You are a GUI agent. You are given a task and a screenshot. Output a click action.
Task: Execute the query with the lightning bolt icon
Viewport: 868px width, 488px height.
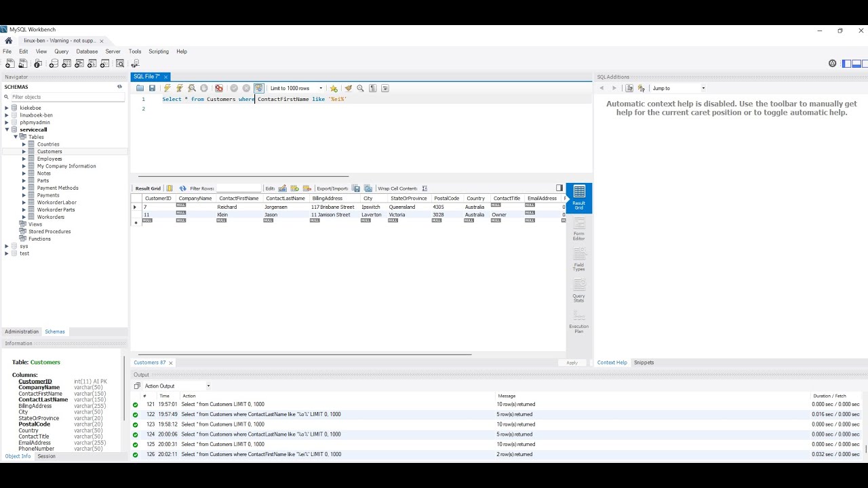click(x=167, y=88)
